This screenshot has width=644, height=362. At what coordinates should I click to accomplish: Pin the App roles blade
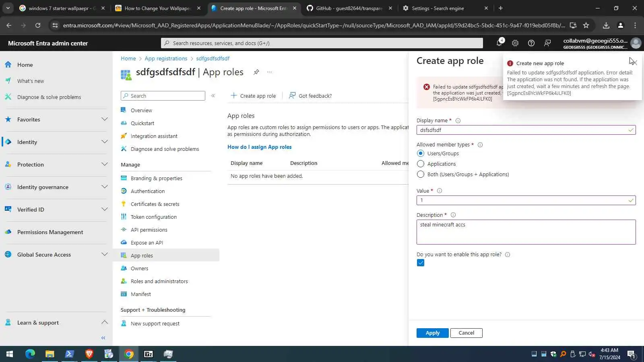tap(256, 72)
